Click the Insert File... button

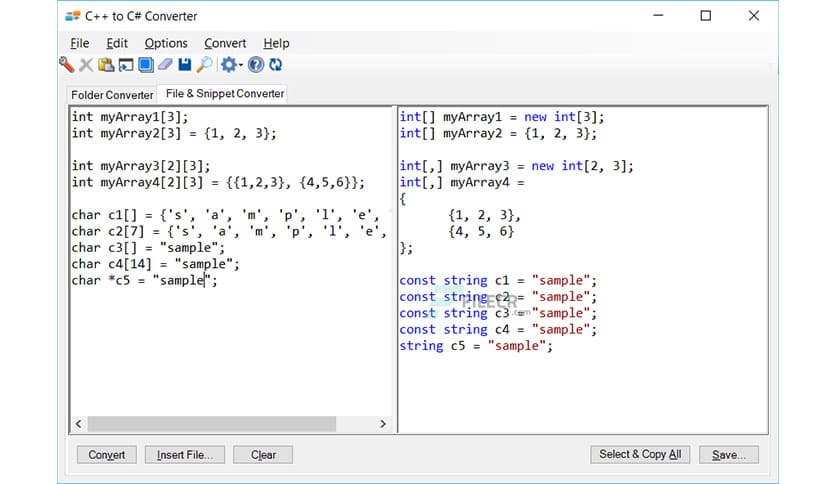click(185, 454)
